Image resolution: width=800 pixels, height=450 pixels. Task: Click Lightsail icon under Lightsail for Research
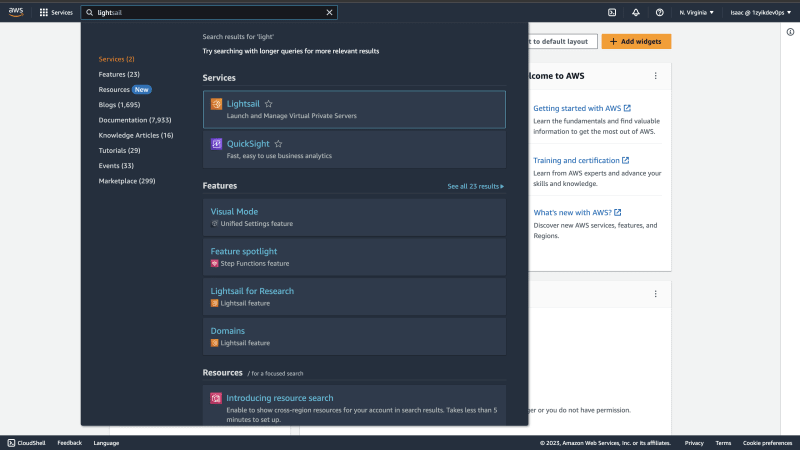(214, 303)
